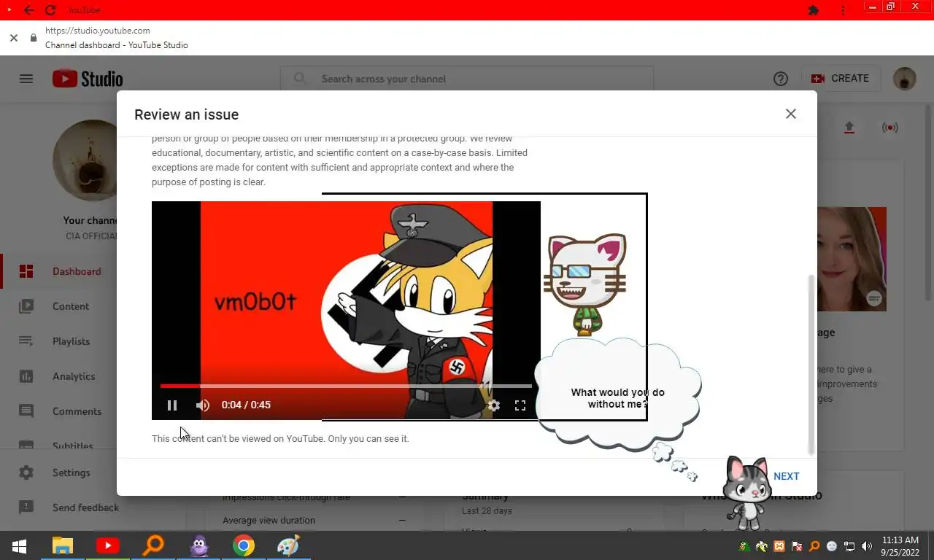This screenshot has width=934, height=560.
Task: Open Google Chrome from the taskbar
Action: tap(244, 545)
